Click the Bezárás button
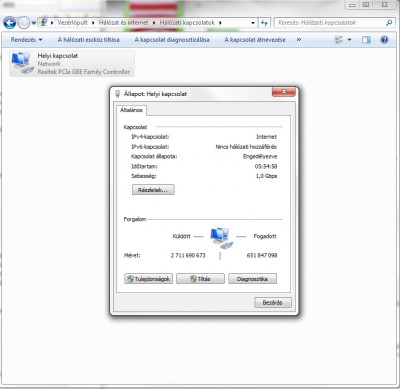 click(x=273, y=303)
